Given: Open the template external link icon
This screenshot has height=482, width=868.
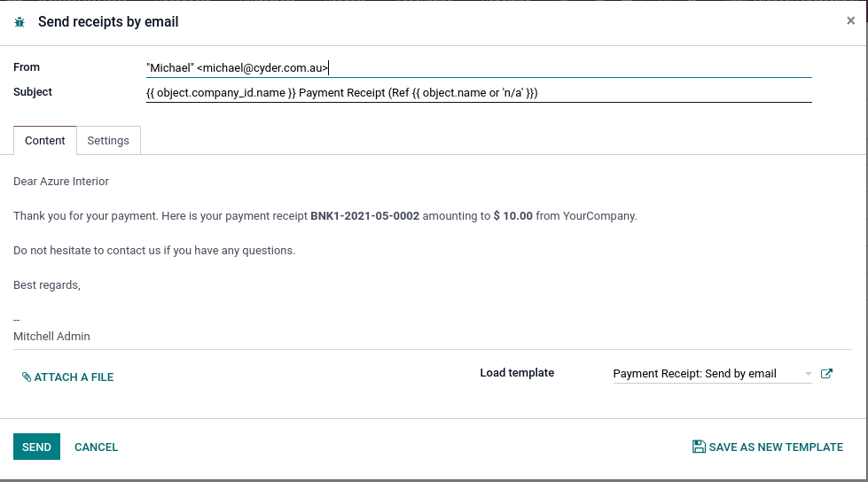Looking at the screenshot, I should click(x=826, y=374).
